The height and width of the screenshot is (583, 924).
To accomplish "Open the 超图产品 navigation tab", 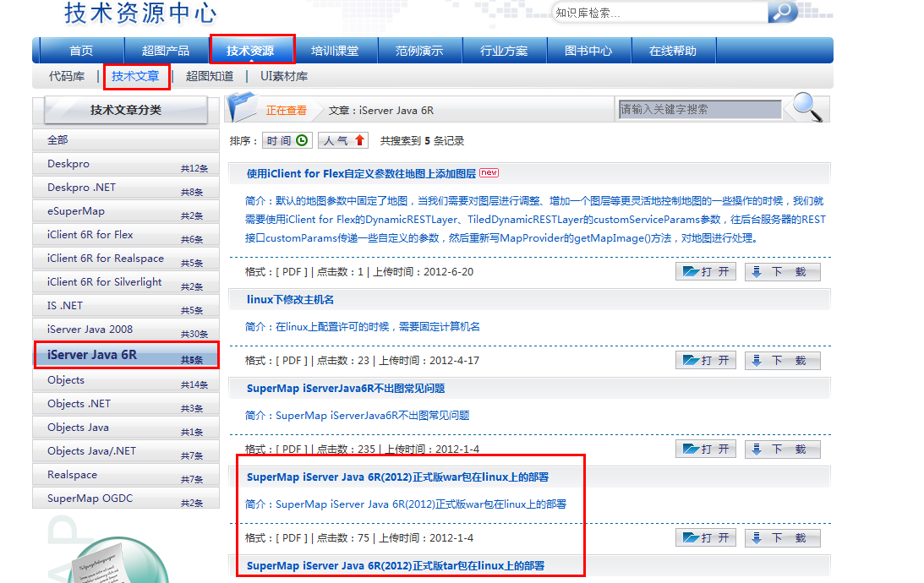I will (166, 51).
